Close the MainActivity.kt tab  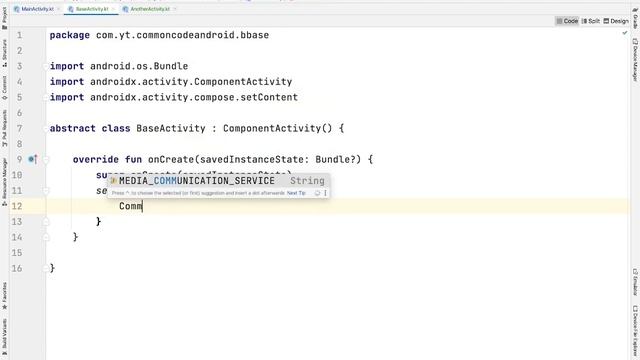point(59,9)
